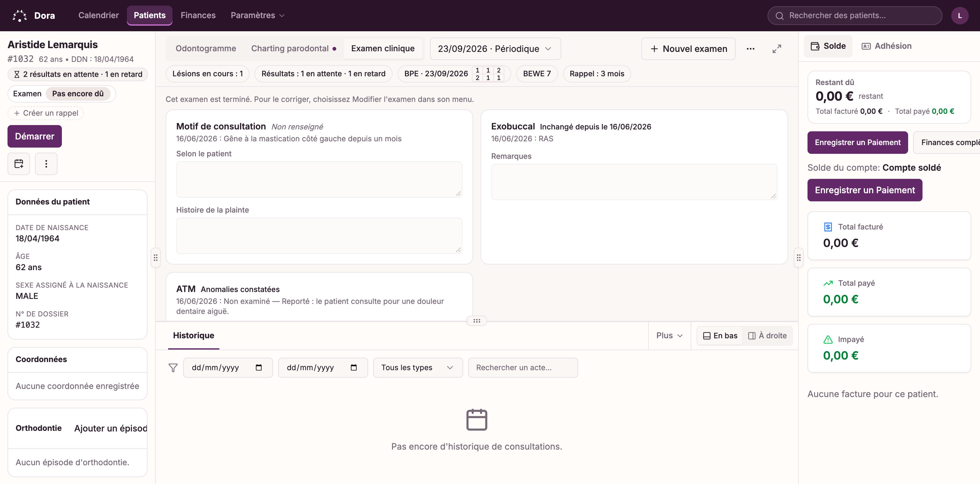Screen dimensions: 980x484
Task: Go to the Calendrier menu
Action: pos(98,15)
